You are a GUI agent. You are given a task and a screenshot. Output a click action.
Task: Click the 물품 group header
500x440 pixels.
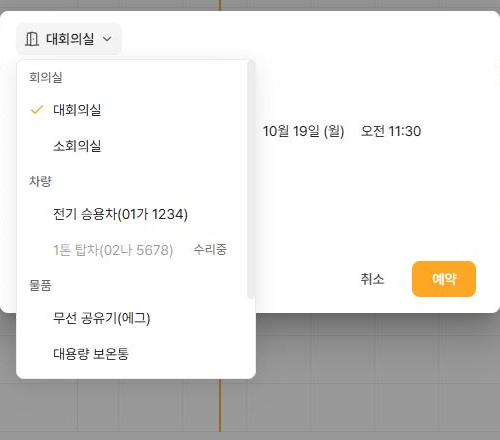pyautogui.click(x=40, y=285)
